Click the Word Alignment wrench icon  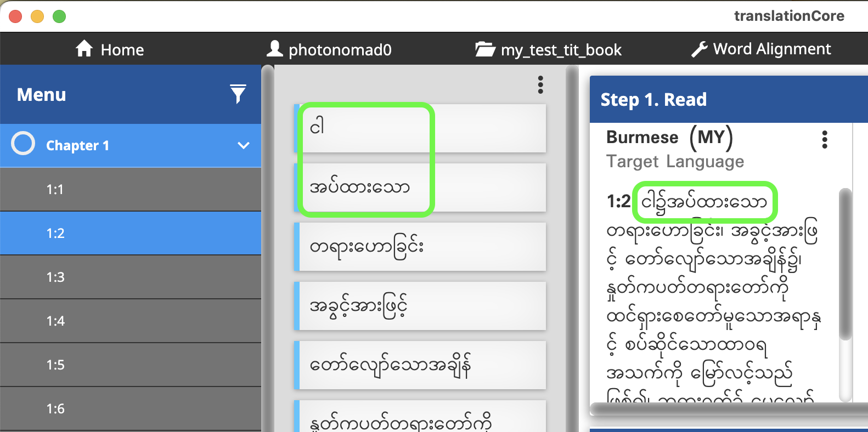[x=699, y=49]
